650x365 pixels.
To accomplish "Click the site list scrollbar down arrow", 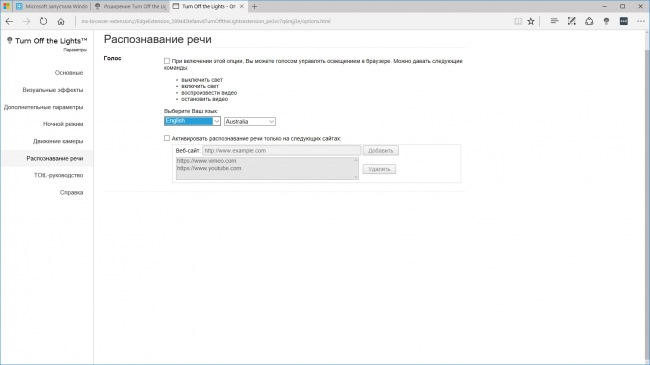I will (356, 177).
